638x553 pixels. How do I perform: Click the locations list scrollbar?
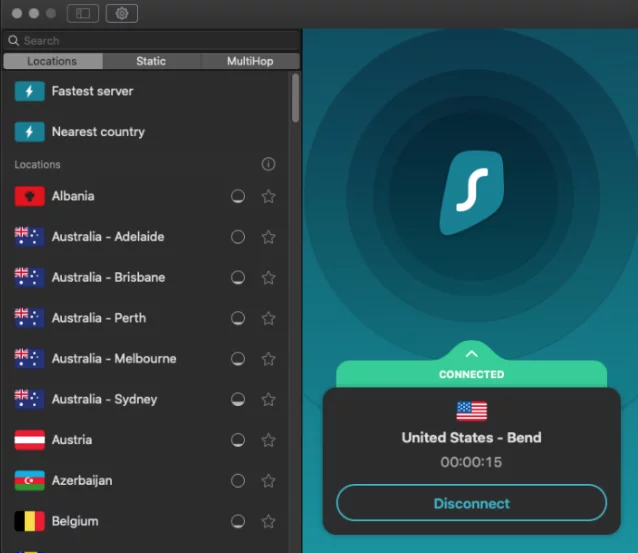295,98
